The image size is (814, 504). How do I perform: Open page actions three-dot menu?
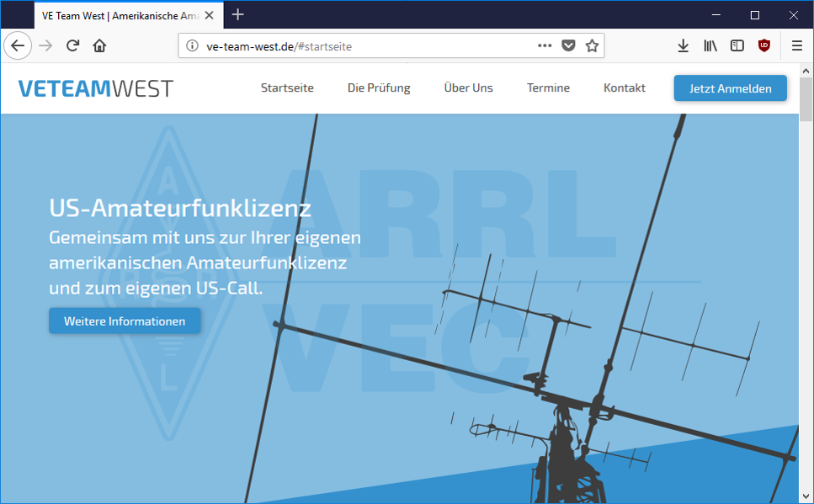click(x=545, y=45)
